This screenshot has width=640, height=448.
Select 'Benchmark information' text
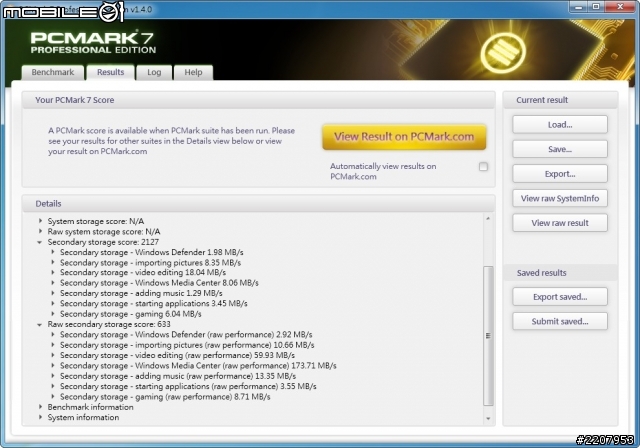coord(90,407)
